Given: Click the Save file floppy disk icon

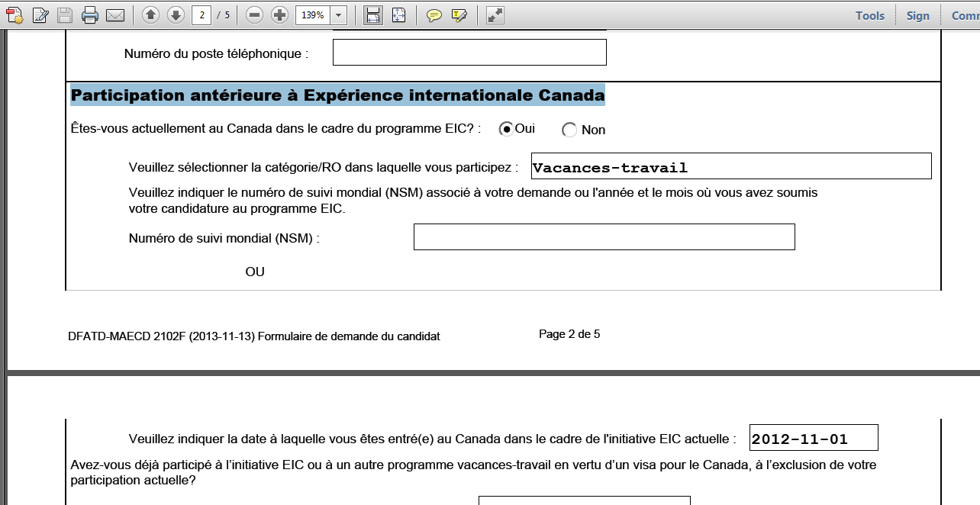Looking at the screenshot, I should pyautogui.click(x=65, y=15).
